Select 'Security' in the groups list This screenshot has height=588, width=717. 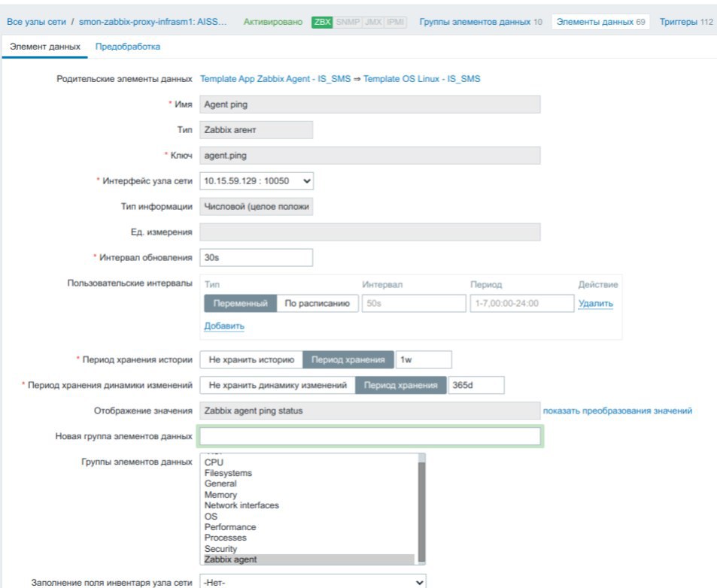[x=309, y=549]
